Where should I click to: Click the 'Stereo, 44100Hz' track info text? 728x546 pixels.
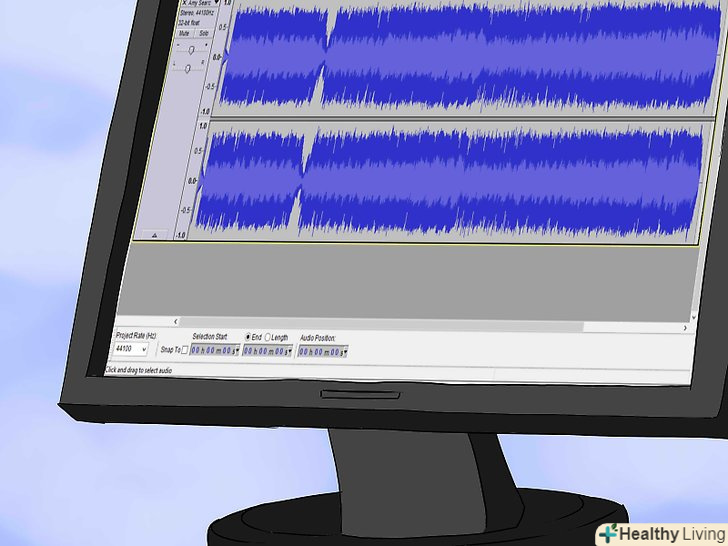(196, 13)
